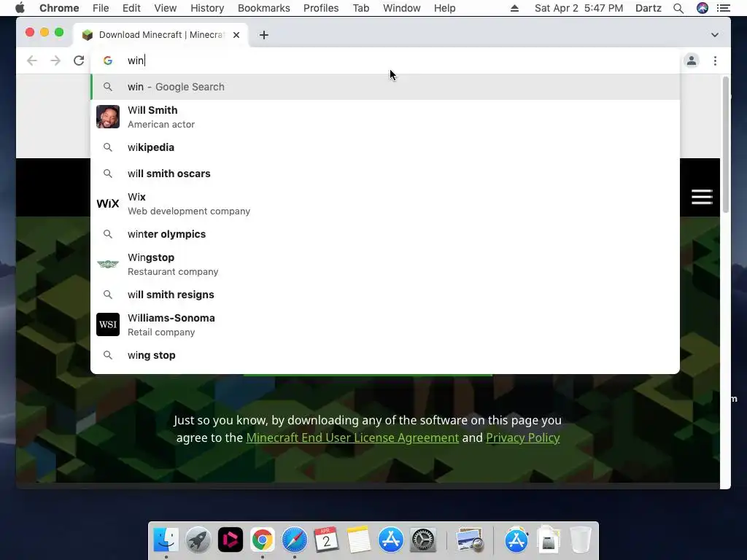
Task: Open Chrome three-dot options menu
Action: (715, 61)
